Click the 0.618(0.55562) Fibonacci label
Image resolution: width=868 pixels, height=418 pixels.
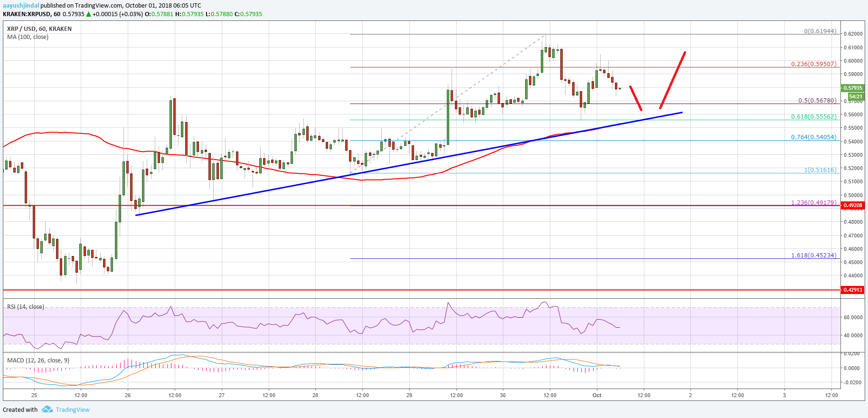813,116
